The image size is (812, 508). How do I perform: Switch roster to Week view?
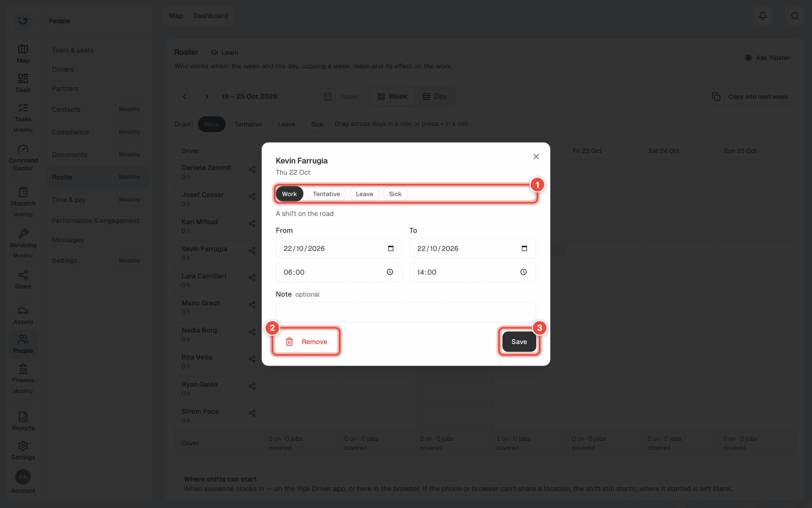tap(392, 97)
